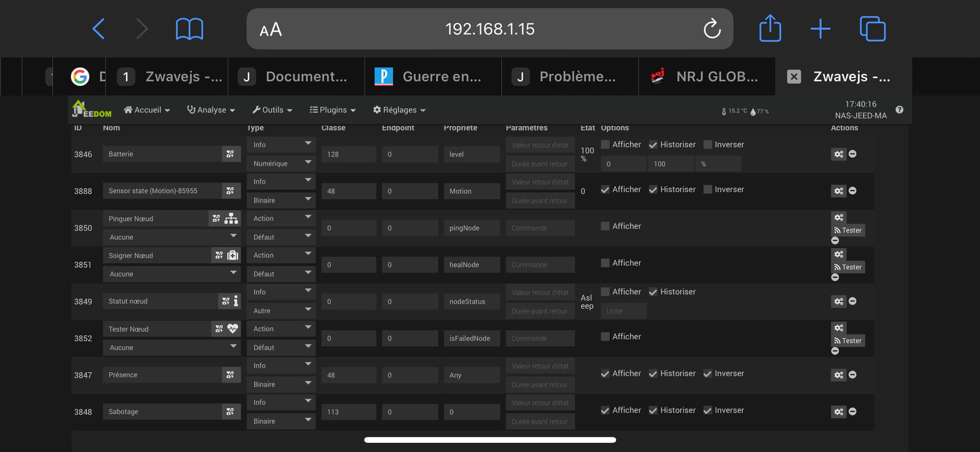Viewport: 980px width, 452px height.
Task: Uncheck Inverser for the Présence command
Action: tap(707, 374)
